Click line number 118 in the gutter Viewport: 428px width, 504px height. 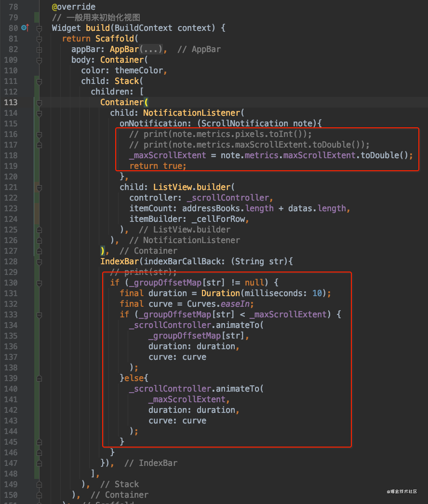tap(11, 155)
